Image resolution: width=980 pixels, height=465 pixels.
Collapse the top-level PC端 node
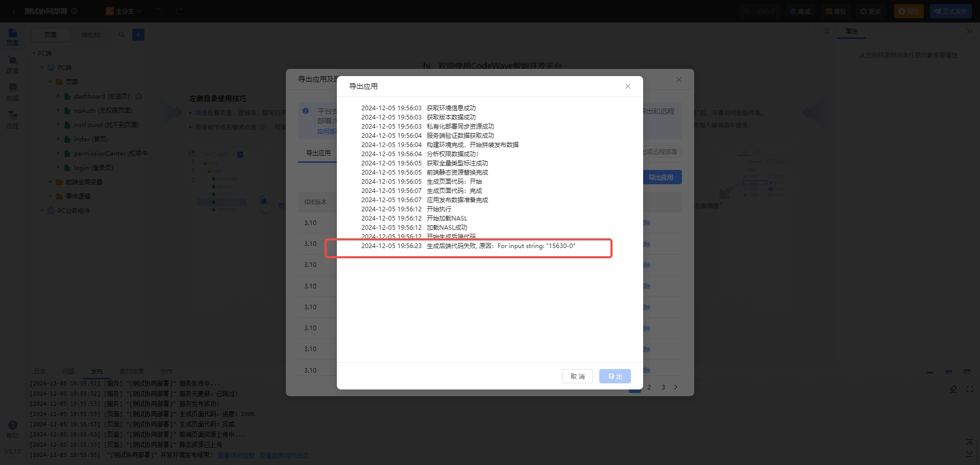[34, 54]
